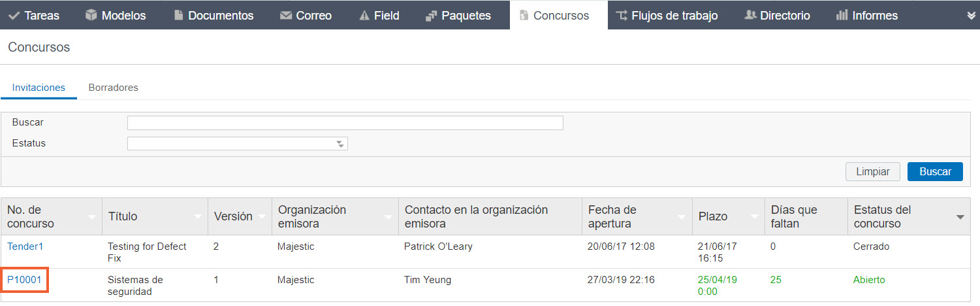Open the Versión column header arrow
The width and height of the screenshot is (980, 306).
[x=262, y=216]
